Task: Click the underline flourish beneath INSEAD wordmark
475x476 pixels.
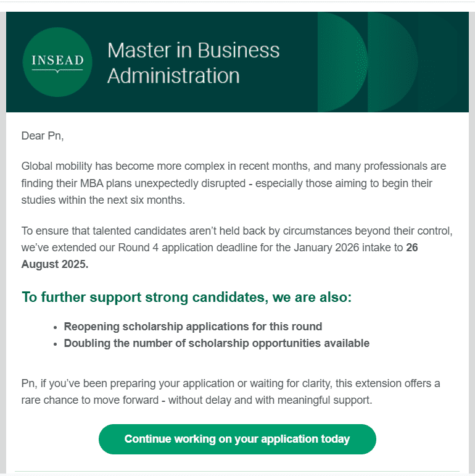Action: (x=57, y=70)
